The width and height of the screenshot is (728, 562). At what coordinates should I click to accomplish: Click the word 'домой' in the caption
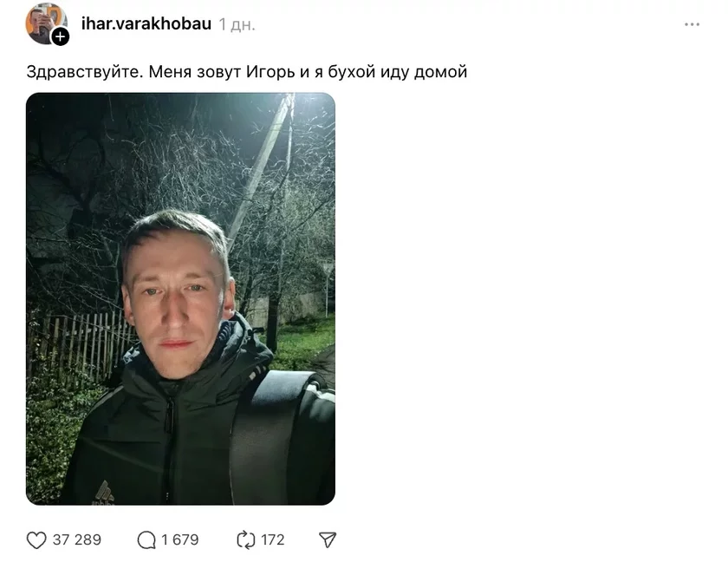point(440,72)
